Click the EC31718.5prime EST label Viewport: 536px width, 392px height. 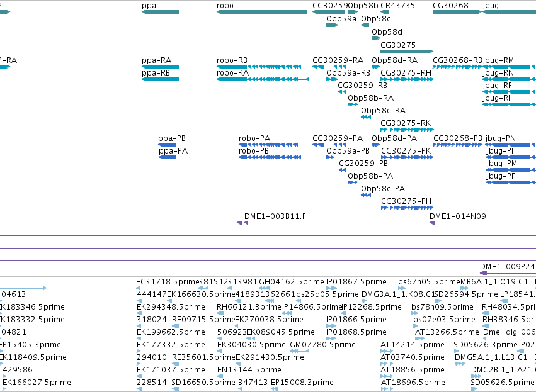[168, 282]
